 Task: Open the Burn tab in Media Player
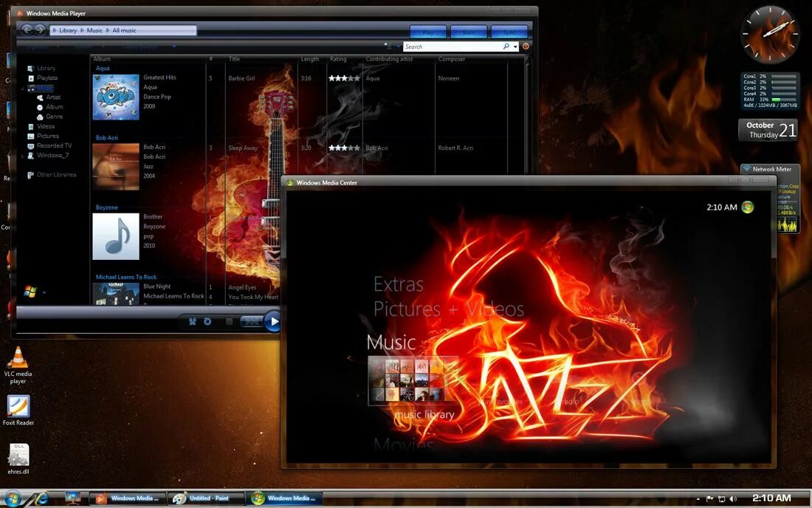coord(469,32)
